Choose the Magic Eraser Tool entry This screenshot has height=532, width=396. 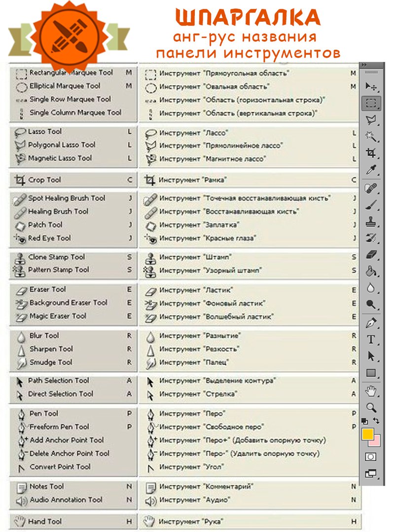coord(73,316)
